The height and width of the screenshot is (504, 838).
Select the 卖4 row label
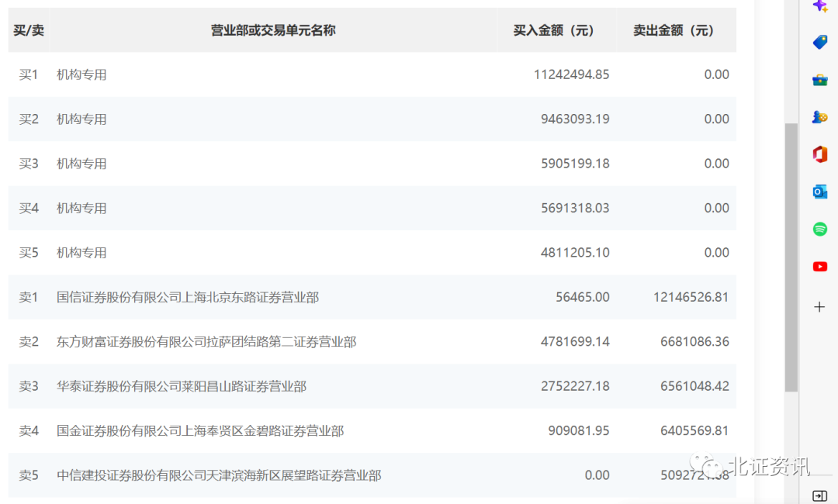[x=29, y=431]
